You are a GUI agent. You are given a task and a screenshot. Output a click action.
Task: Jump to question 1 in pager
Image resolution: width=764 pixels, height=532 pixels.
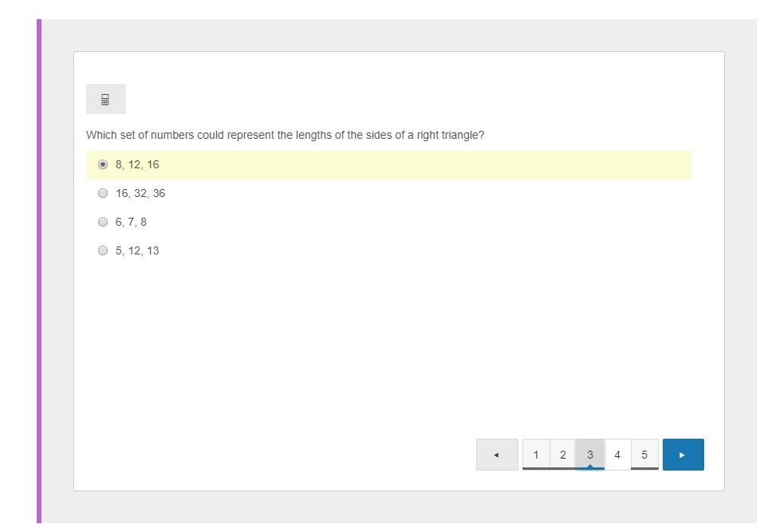(536, 455)
